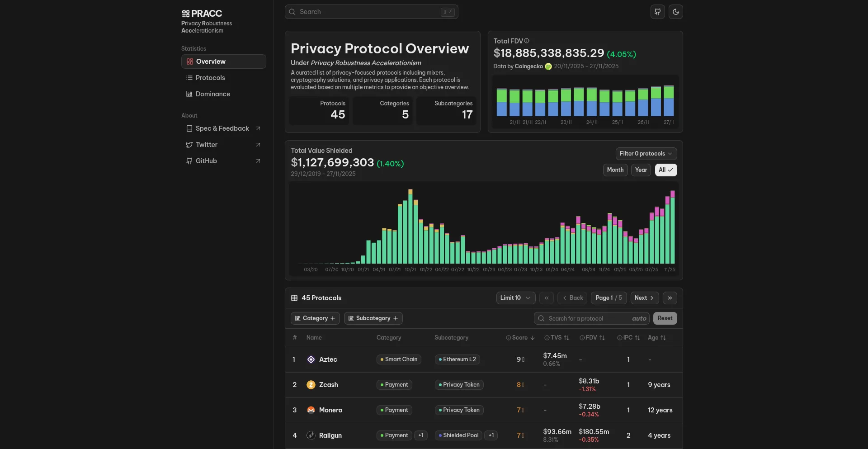Select the Month time range
The width and height of the screenshot is (868, 449).
pos(615,170)
